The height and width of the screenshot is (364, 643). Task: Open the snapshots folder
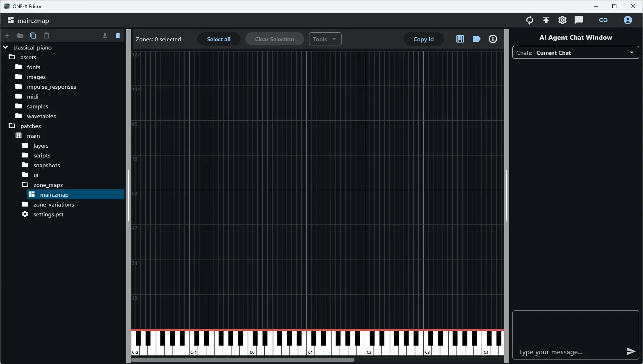47,165
